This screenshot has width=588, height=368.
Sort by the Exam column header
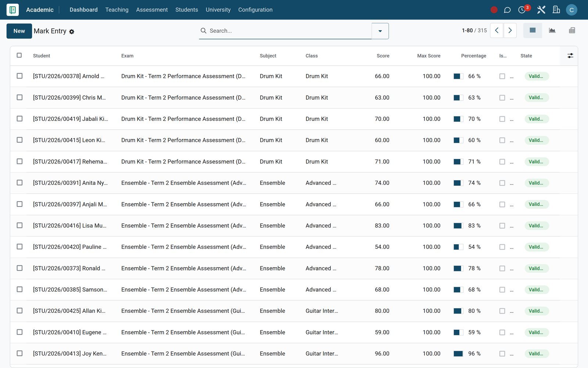[128, 56]
